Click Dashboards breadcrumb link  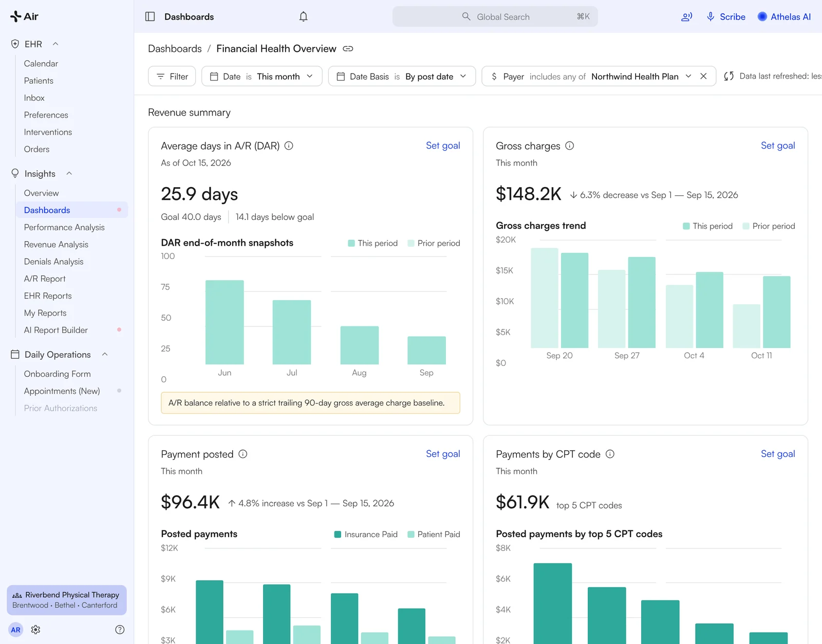tap(175, 49)
